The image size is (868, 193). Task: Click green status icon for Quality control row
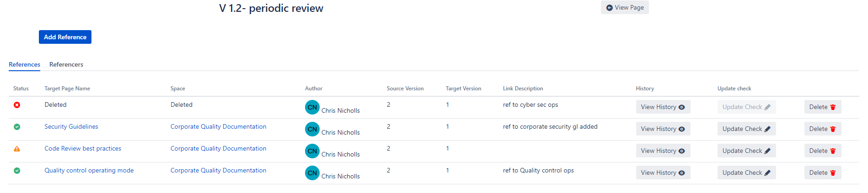pyautogui.click(x=17, y=171)
